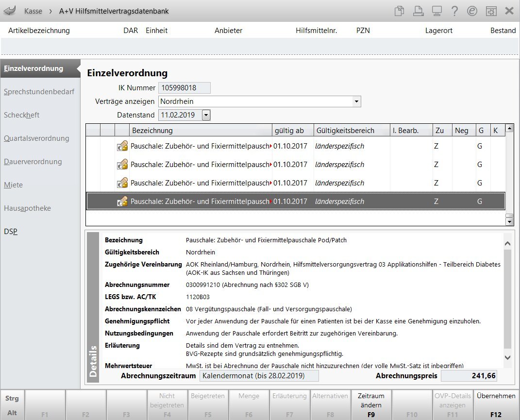The width and height of the screenshot is (520, 420).
Task: Click the LEGS value 1120B03
Action: click(x=198, y=297)
